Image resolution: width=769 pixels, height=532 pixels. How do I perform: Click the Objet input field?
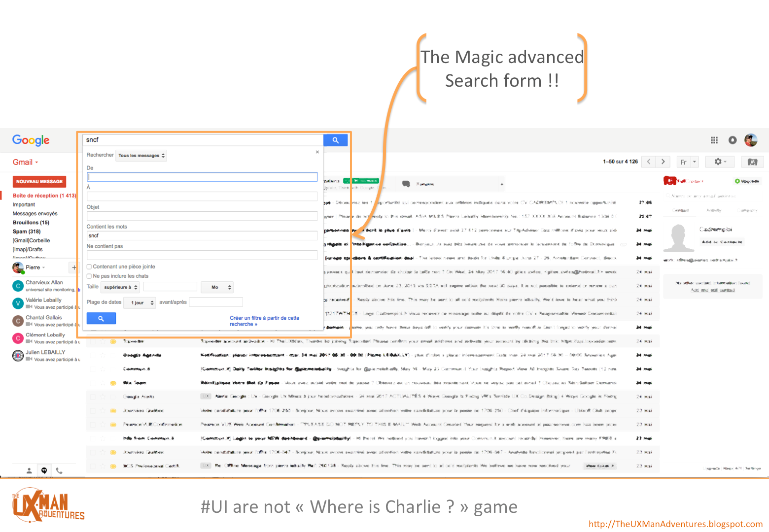[202, 216]
